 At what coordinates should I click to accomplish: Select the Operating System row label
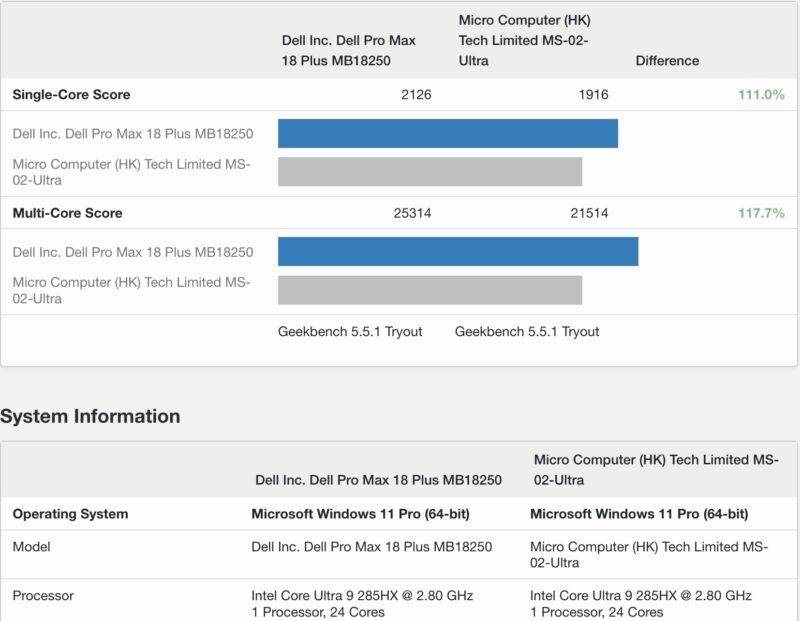tap(69, 513)
